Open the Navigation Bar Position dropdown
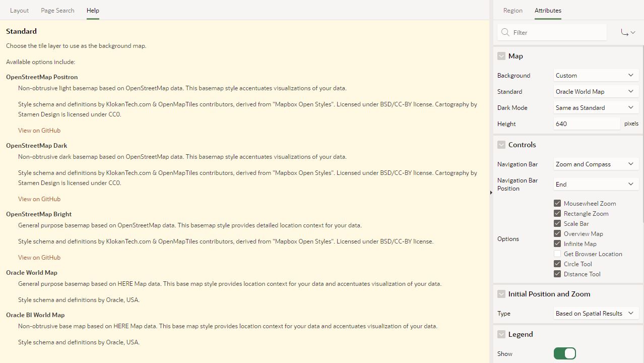The image size is (644, 363). (x=596, y=184)
